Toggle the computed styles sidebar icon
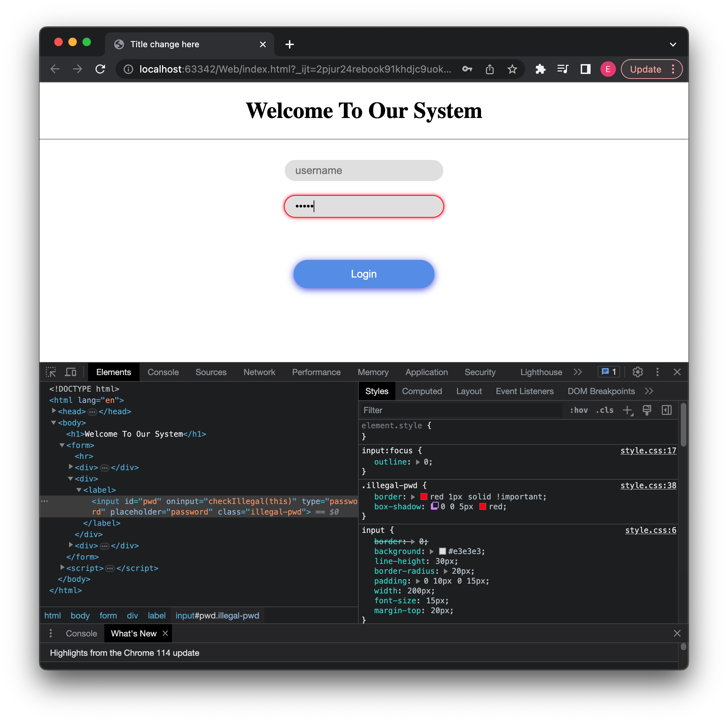 coord(667,410)
